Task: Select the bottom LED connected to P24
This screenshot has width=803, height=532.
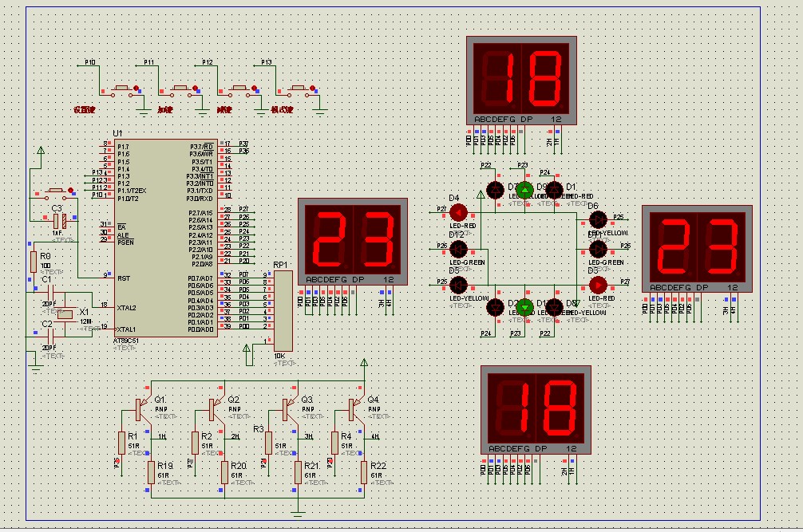Action: [x=495, y=307]
